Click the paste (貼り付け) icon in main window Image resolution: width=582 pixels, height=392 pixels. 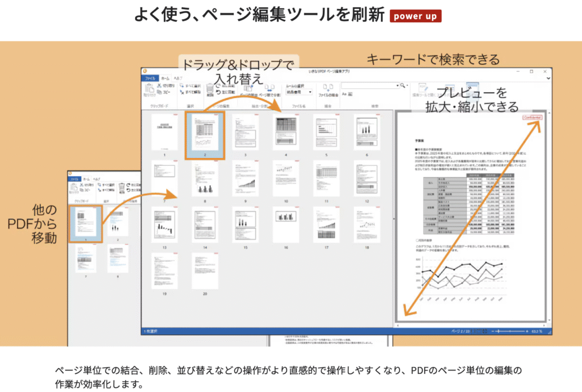pos(149,89)
